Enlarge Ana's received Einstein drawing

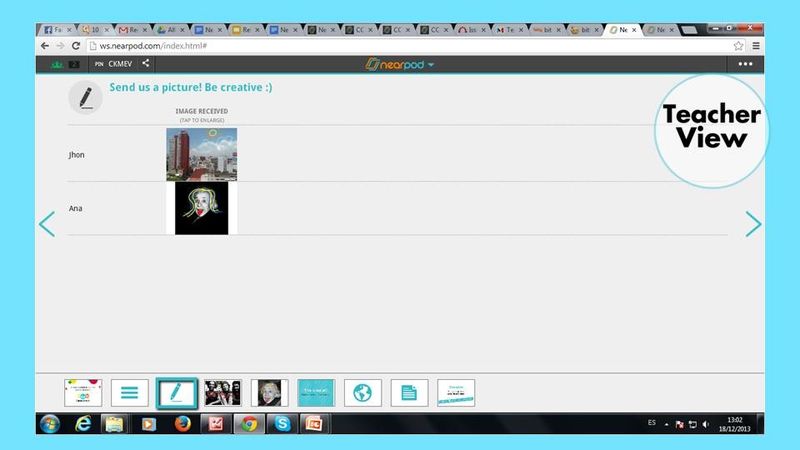(201, 208)
